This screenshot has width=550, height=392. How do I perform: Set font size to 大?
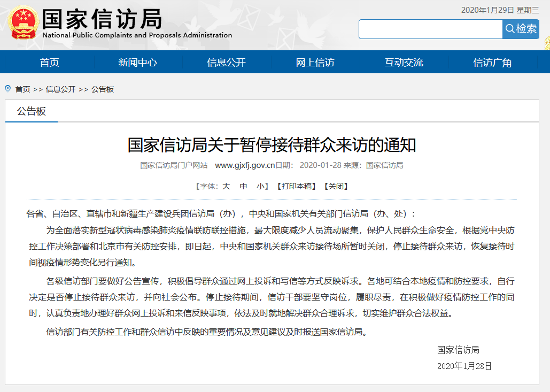[x=226, y=186]
